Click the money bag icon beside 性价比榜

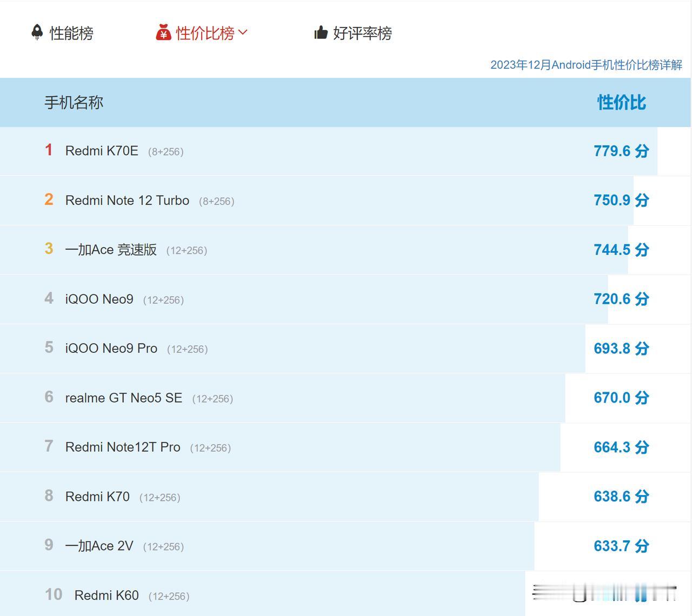[x=163, y=32]
